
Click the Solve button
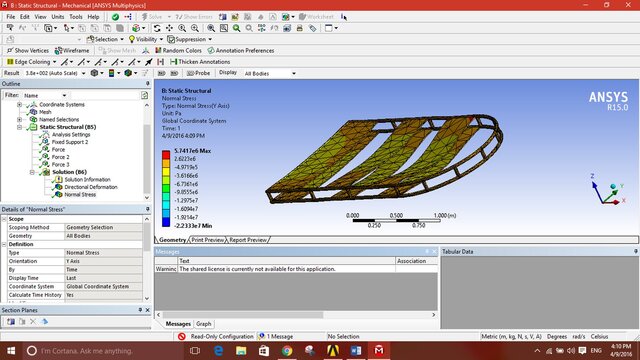(x=152, y=17)
